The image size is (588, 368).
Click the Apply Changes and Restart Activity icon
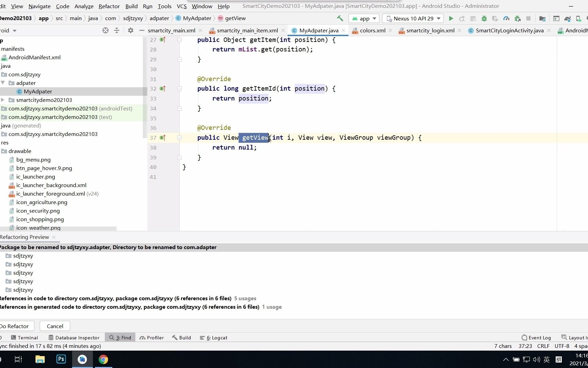tap(462, 18)
